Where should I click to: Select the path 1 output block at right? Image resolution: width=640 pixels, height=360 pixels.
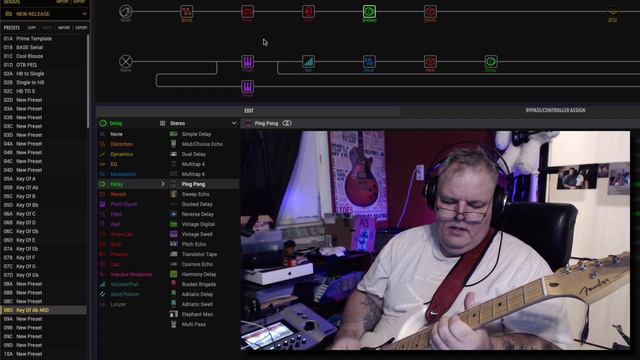pos(613,12)
